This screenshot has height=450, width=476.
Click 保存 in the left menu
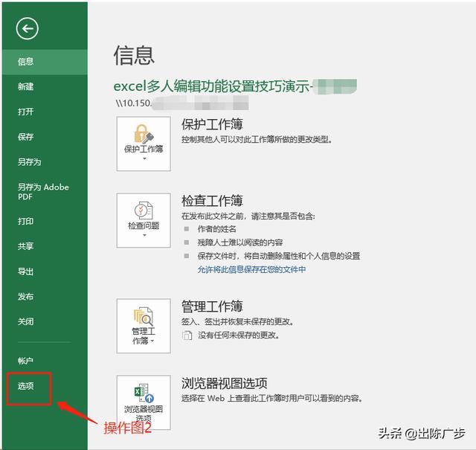(25, 137)
